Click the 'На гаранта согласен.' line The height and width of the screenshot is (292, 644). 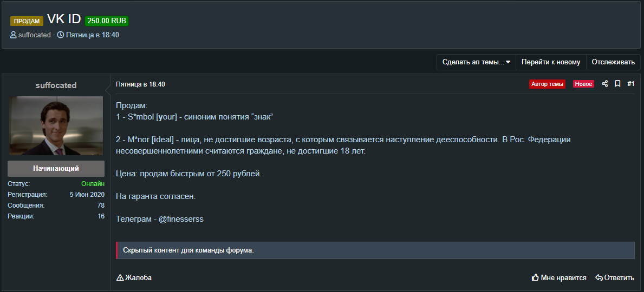click(156, 196)
